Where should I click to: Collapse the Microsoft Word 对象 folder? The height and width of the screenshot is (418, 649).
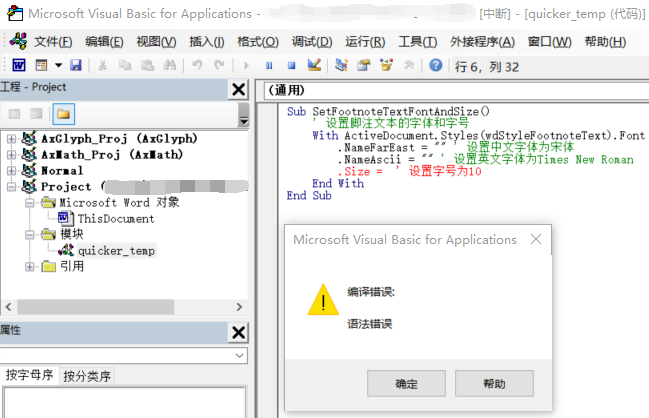tap(29, 203)
